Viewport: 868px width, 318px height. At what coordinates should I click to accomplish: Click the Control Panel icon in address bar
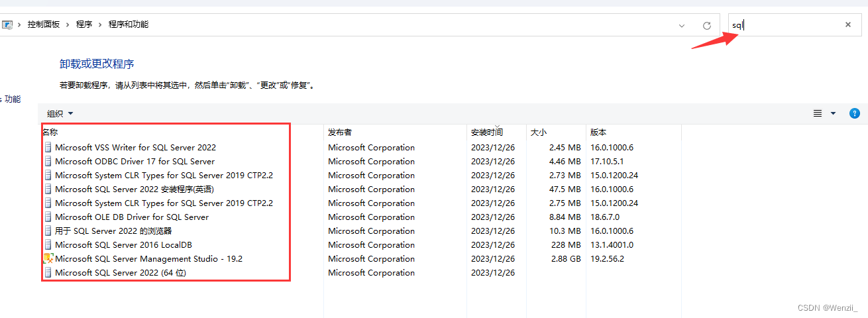(7, 25)
